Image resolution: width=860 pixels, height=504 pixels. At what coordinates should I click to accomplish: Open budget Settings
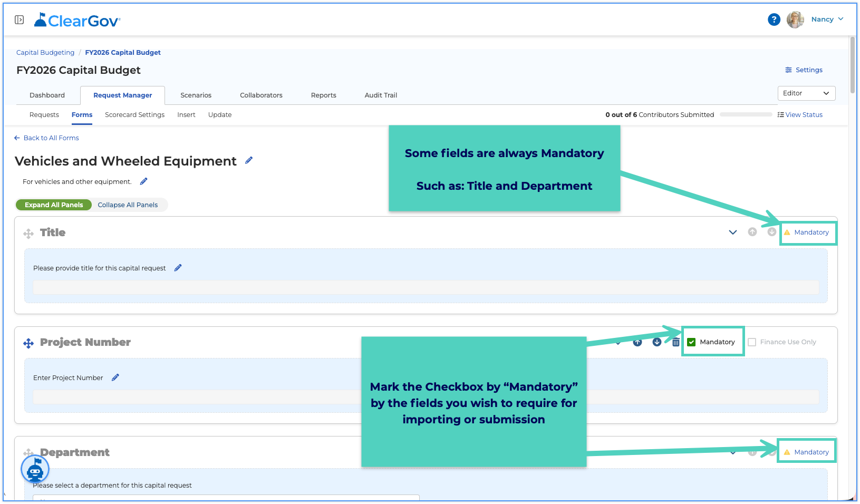pyautogui.click(x=804, y=70)
